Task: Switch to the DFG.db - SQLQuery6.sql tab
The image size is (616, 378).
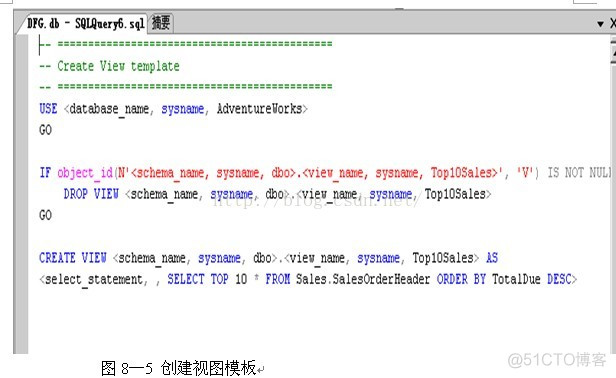Action: 86,24
